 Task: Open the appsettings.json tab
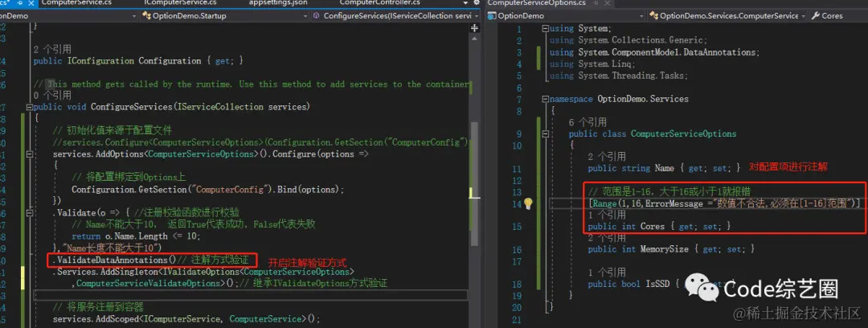pos(278,2)
